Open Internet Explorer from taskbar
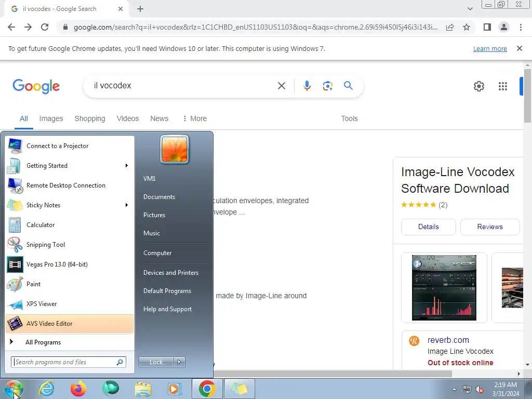Image resolution: width=532 pixels, height=399 pixels. (46, 389)
